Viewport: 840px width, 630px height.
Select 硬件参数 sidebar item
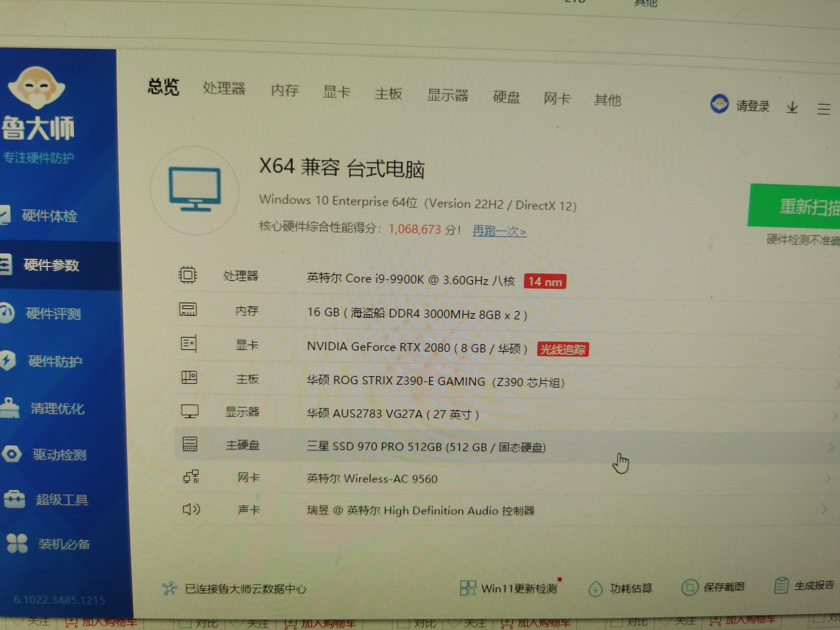(52, 265)
